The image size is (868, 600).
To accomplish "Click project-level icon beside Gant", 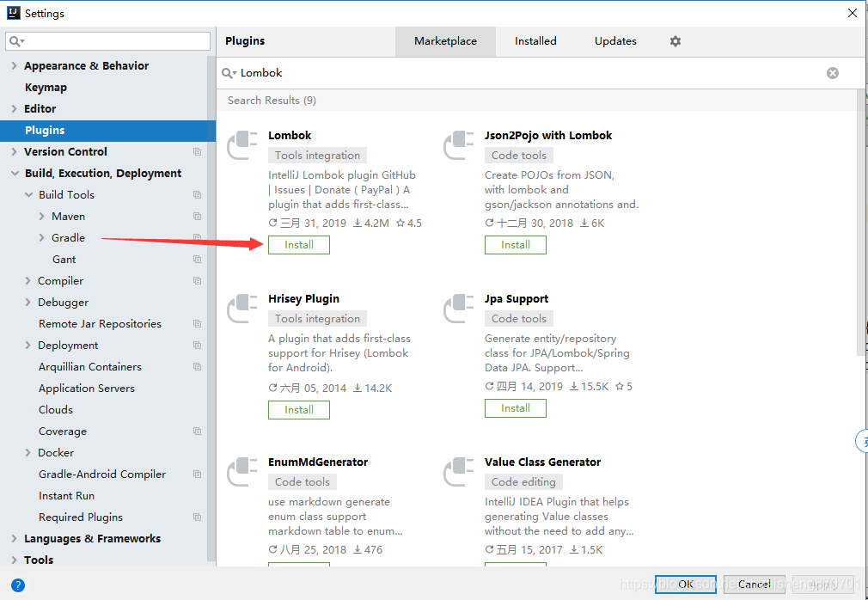I will tap(197, 259).
